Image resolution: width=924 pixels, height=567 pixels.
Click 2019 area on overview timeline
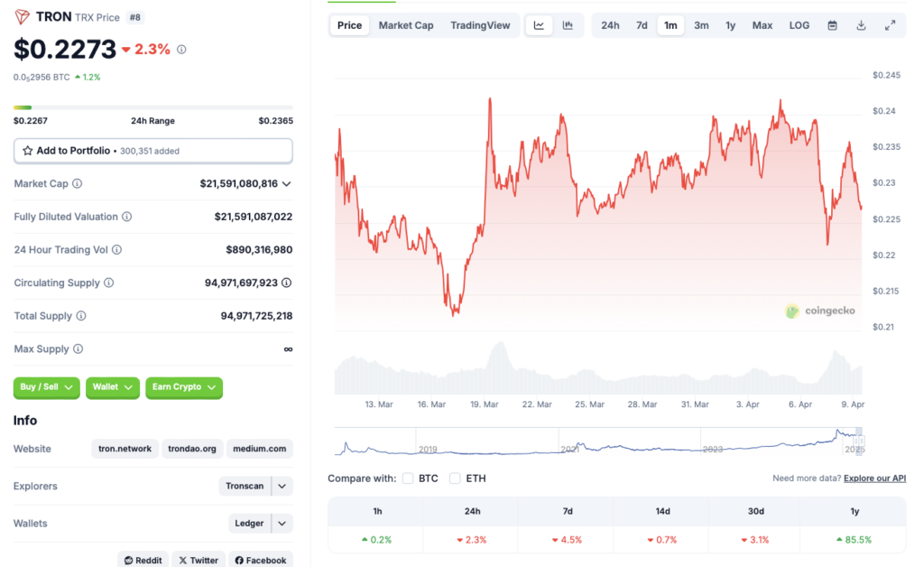(x=428, y=449)
